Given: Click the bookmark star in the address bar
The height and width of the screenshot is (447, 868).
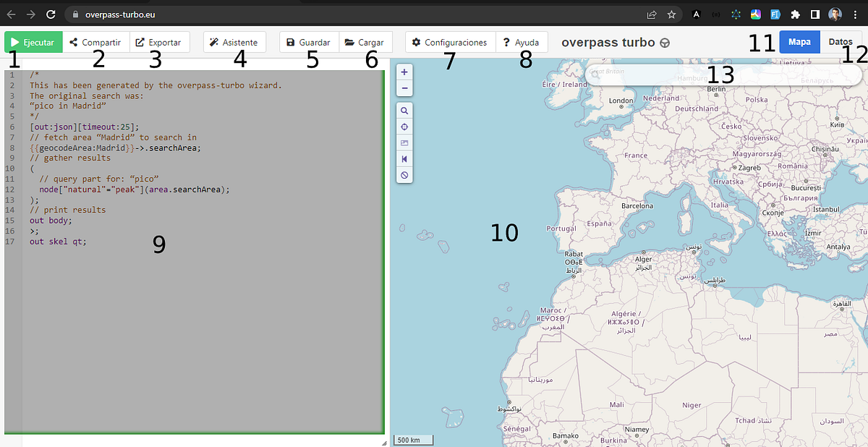Looking at the screenshot, I should click(x=671, y=13).
